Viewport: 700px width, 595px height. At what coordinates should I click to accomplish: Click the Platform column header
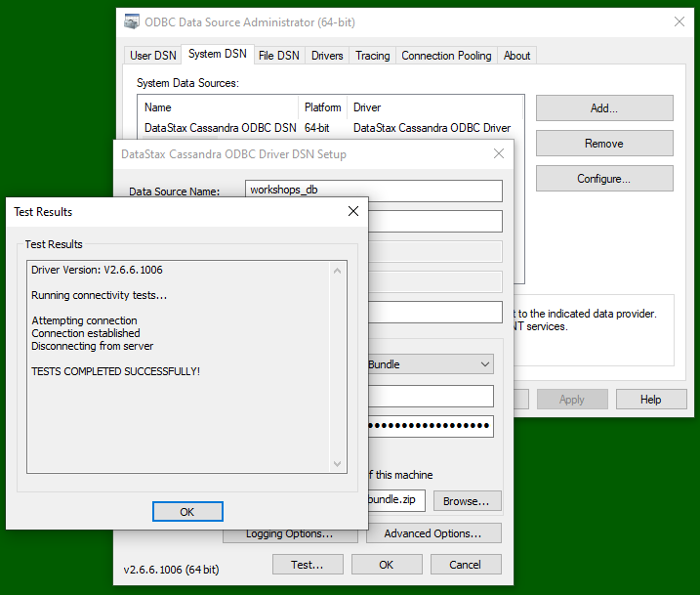point(322,107)
